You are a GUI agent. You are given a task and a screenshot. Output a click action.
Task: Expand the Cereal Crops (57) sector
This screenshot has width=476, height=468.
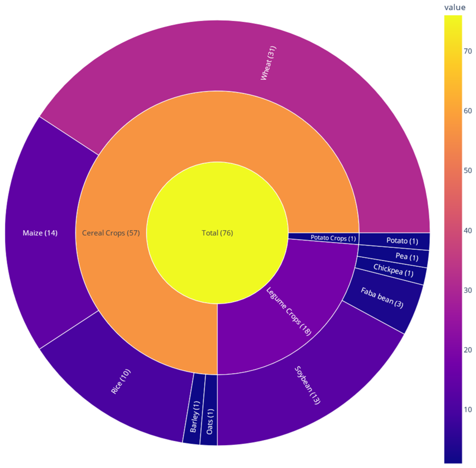pos(111,233)
